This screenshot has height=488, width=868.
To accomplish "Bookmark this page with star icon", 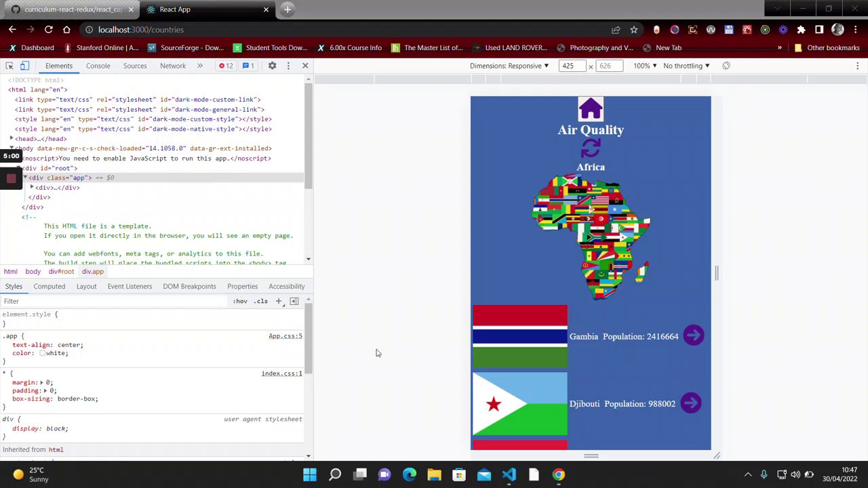I will (634, 30).
